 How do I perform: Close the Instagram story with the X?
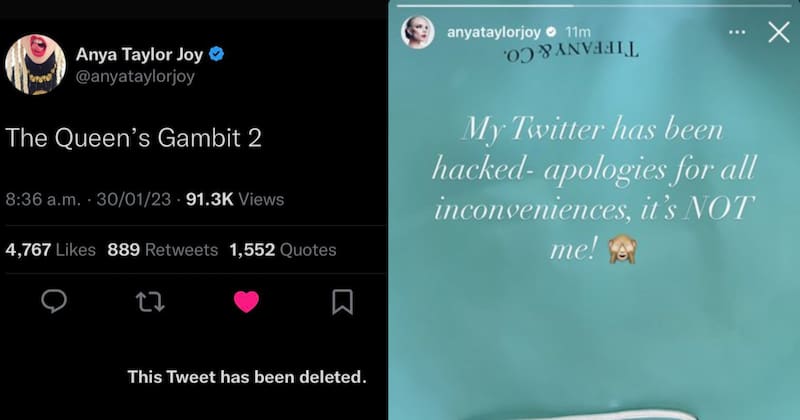point(778,32)
